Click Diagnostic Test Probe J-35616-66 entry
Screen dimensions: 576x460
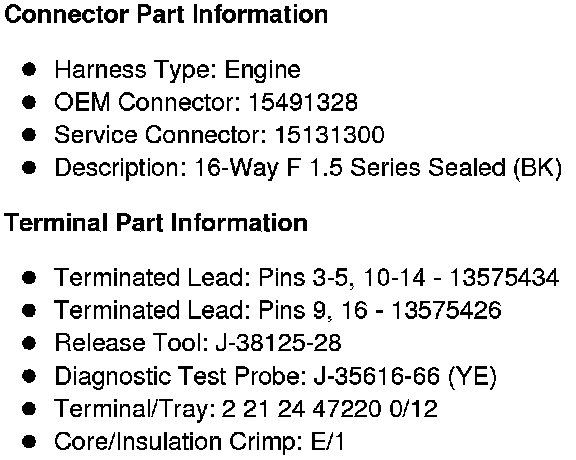pyautogui.click(x=276, y=376)
